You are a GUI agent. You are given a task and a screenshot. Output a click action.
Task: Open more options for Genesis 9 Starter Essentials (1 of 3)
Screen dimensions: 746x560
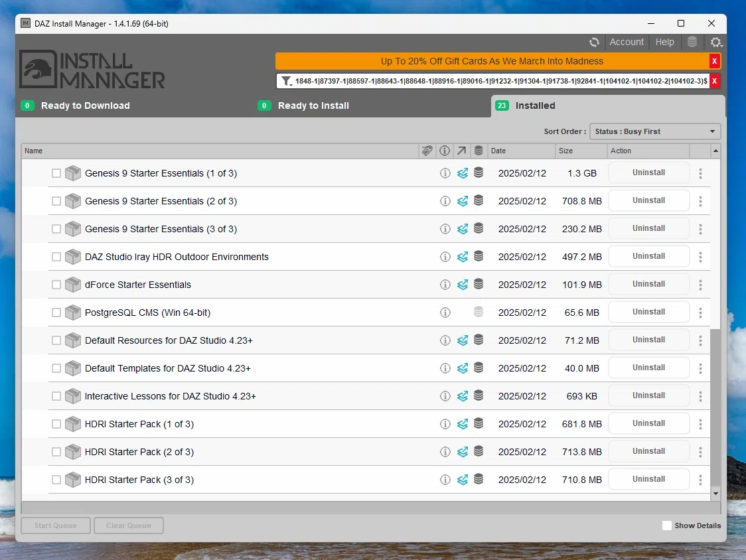[700, 173]
